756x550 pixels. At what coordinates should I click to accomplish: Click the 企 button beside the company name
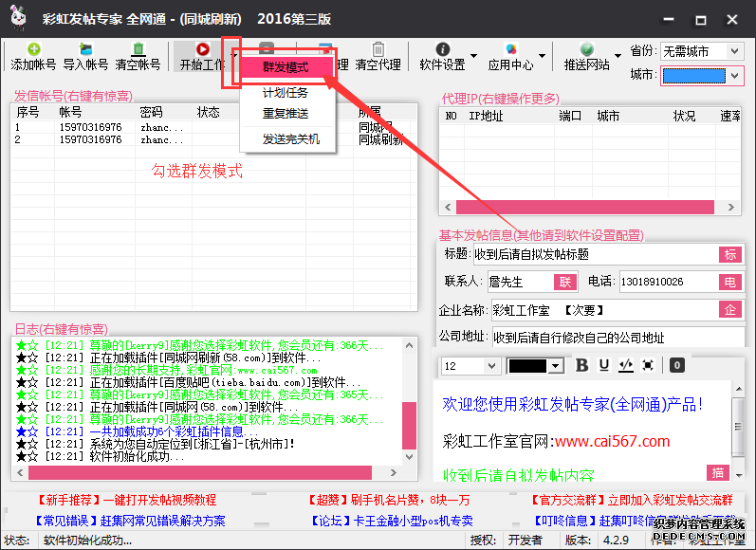click(x=730, y=309)
